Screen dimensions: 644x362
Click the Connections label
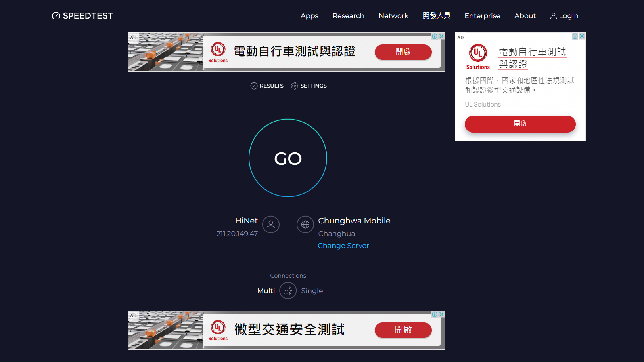coord(288,276)
